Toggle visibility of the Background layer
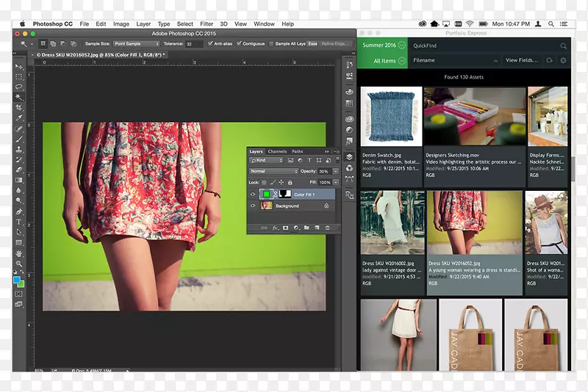This screenshot has height=392, width=588. [254, 206]
